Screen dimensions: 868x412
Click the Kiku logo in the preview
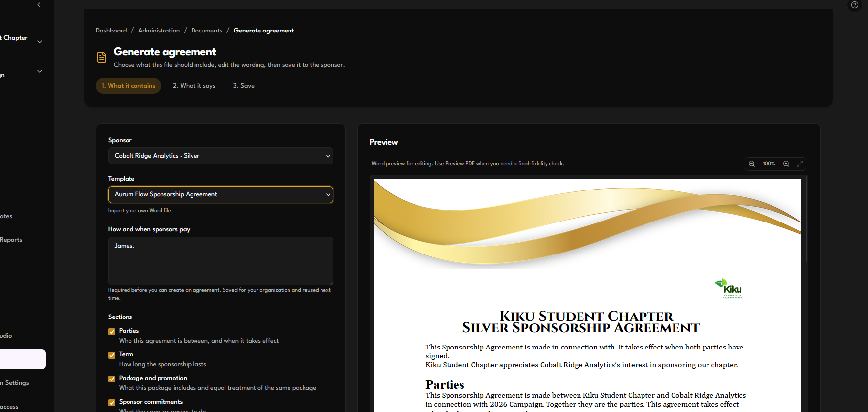coord(729,288)
